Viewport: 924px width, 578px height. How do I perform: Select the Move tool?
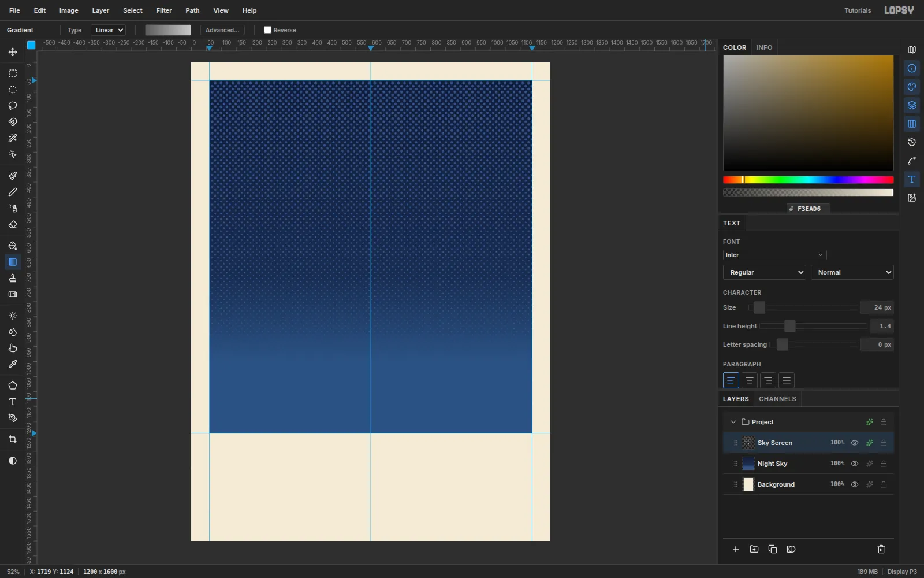[13, 52]
